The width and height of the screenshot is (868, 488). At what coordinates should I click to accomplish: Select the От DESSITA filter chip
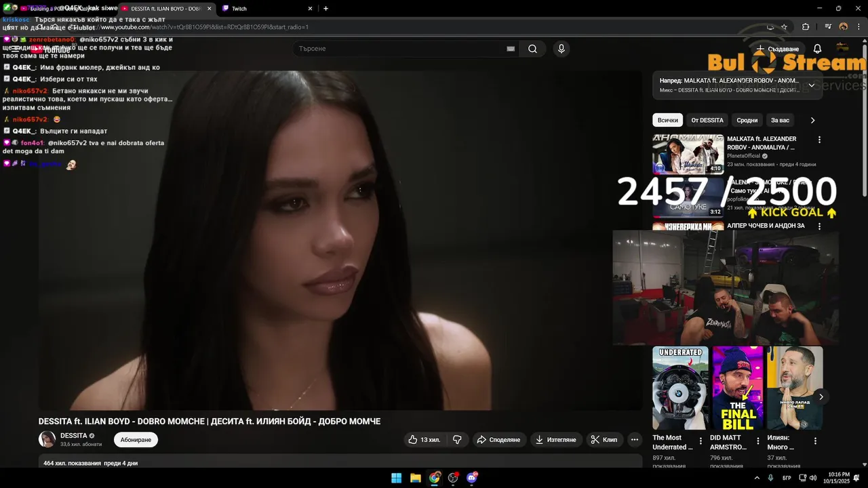tap(707, 120)
